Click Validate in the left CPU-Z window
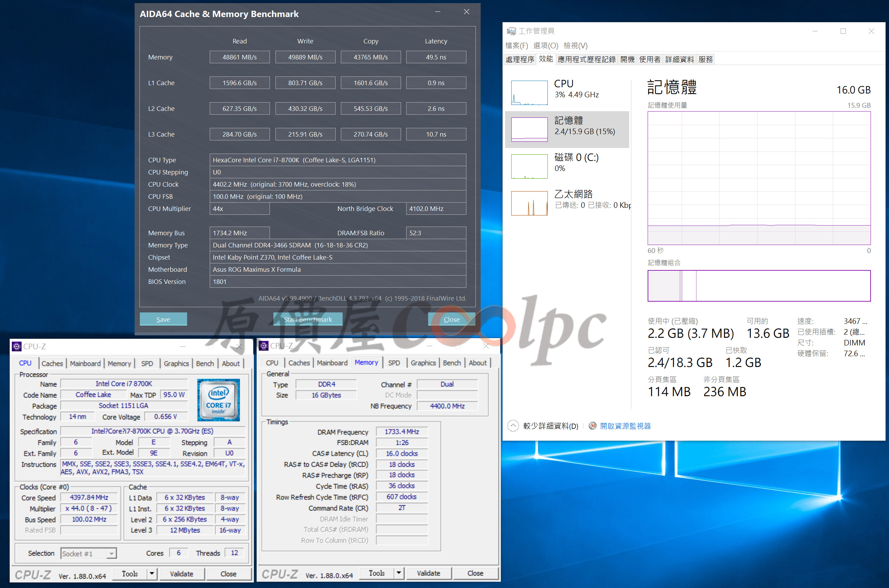This screenshot has height=588, width=889. (x=182, y=573)
